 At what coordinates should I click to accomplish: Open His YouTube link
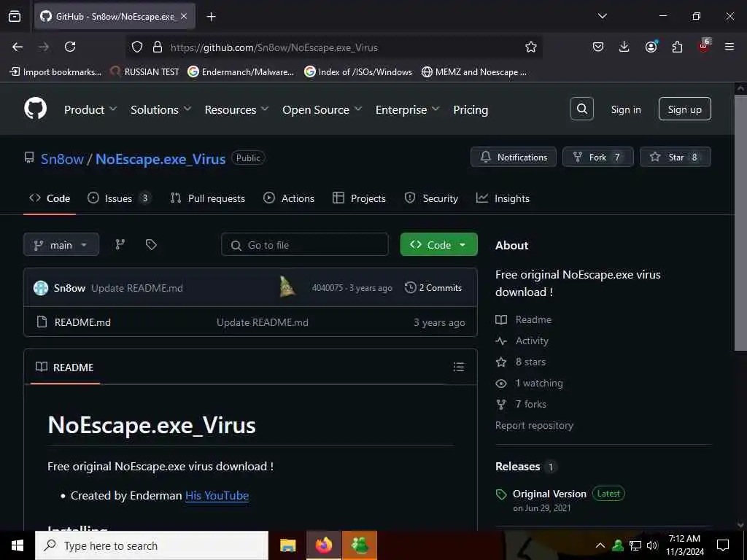217,495
